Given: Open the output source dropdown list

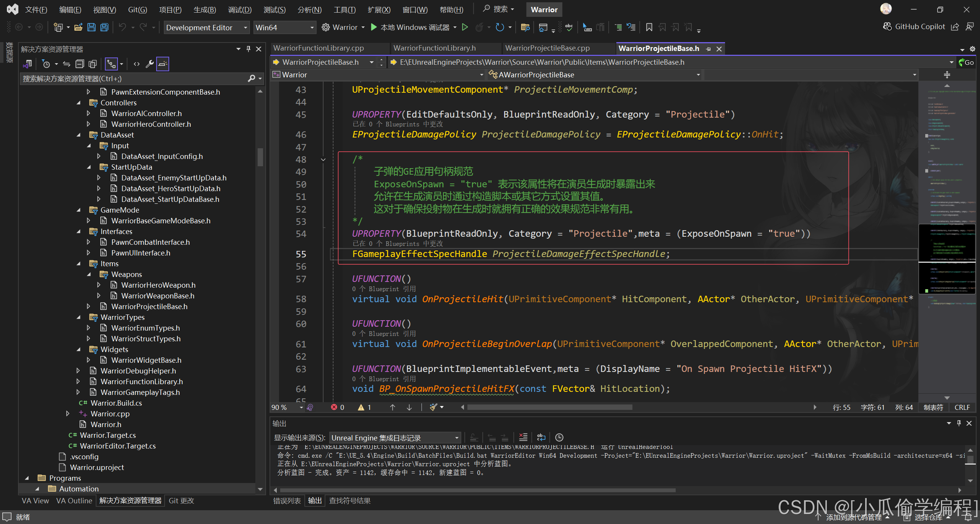Looking at the screenshot, I should point(395,437).
